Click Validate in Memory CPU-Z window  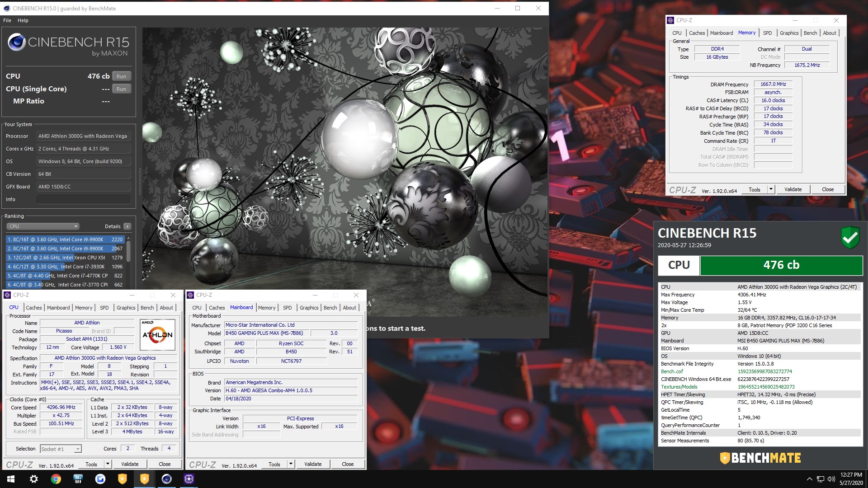[x=793, y=189]
